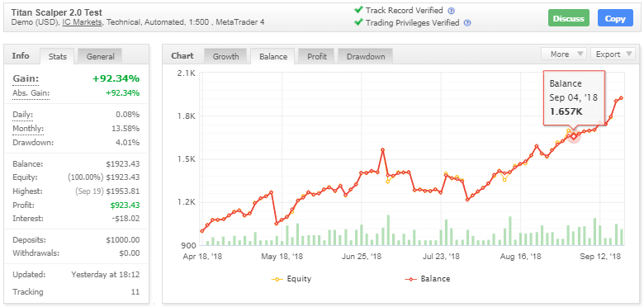
Task: Click help icon beside Trading Privileges Verified
Action: tap(467, 23)
